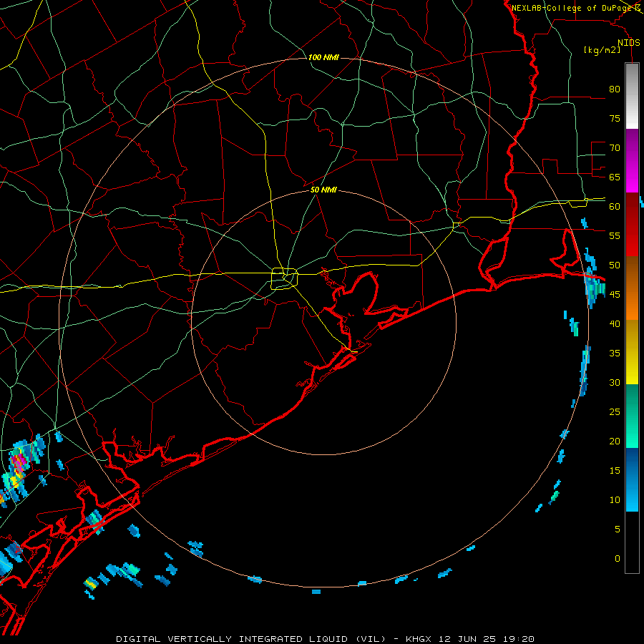Viewport: 644px width, 644px height.
Task: Click the 0 value on the VIL scale
Action: (618, 559)
